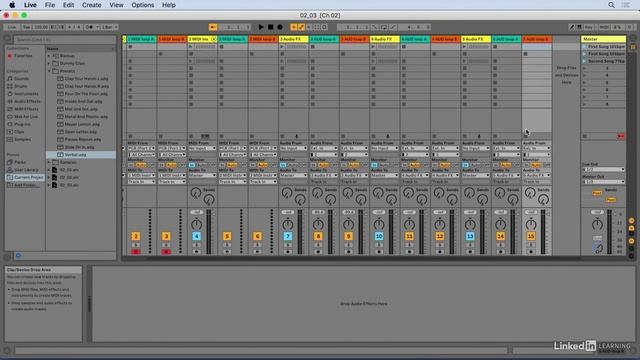Open the Options menu
This screenshot has width=640, height=360.
tap(142, 5)
